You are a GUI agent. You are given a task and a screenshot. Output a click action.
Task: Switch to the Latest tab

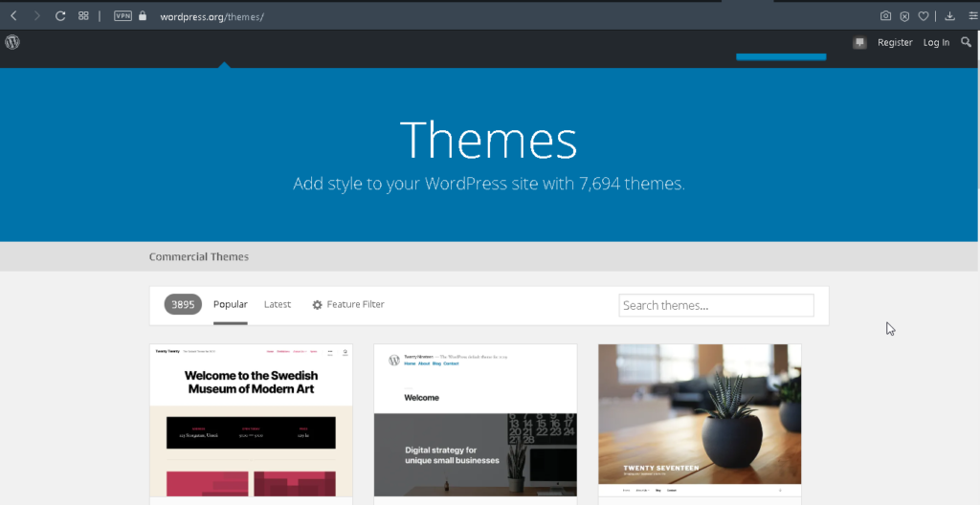(278, 304)
